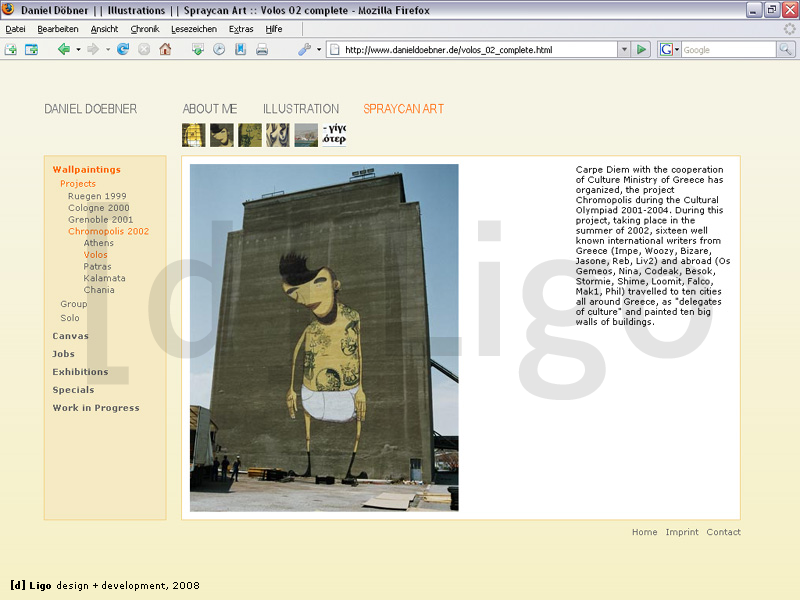The height and width of the screenshot is (600, 800).
Task: Click the large silo mural photo
Action: [x=324, y=337]
